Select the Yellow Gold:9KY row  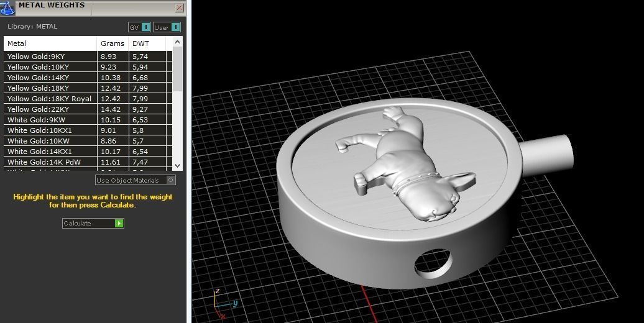coord(88,57)
